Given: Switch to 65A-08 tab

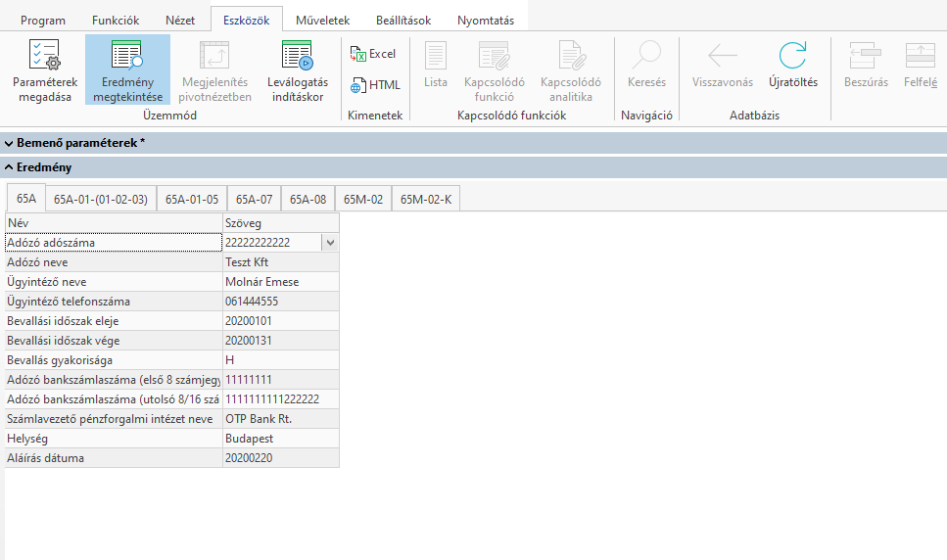Looking at the screenshot, I should [308, 199].
